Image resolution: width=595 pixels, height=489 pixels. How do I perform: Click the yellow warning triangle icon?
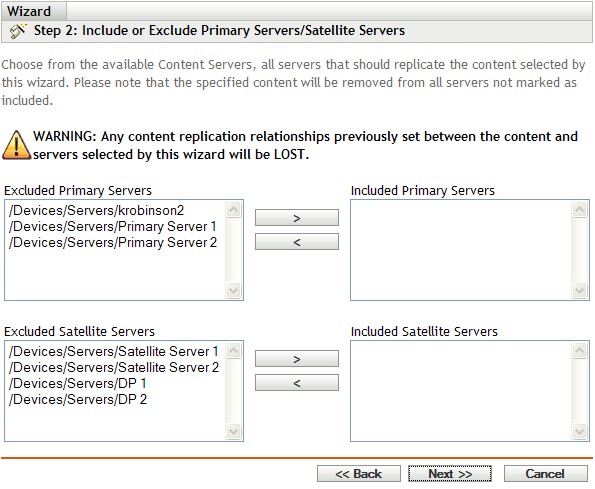tap(16, 146)
